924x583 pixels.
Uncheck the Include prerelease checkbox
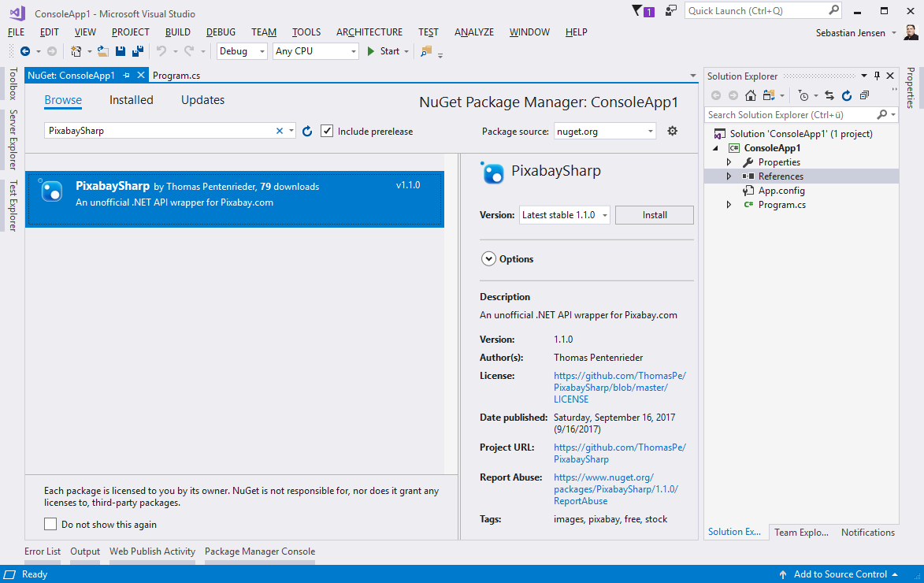pyautogui.click(x=327, y=131)
